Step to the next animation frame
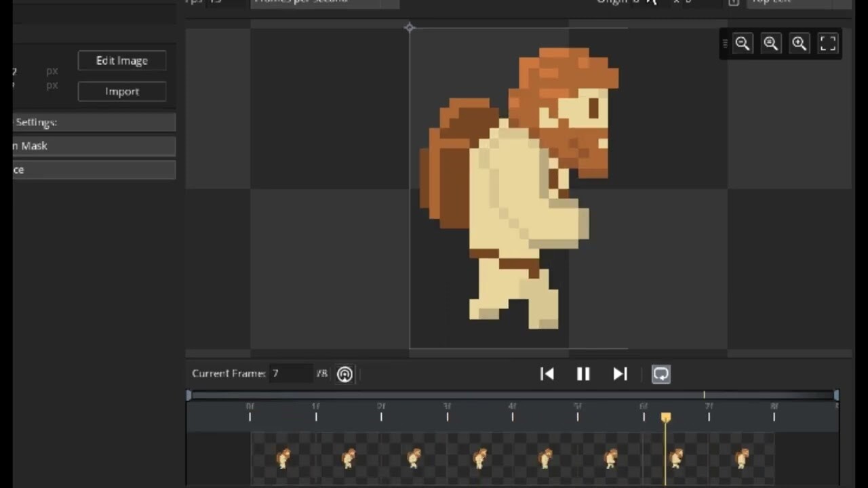The width and height of the screenshot is (868, 488). 619,373
